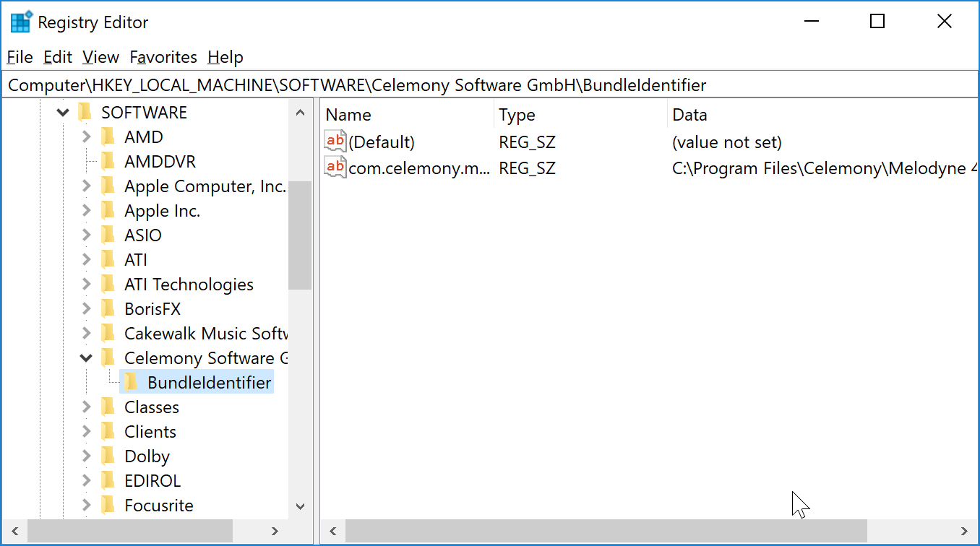980x546 pixels.
Task: Open the Favorites menu
Action: click(163, 57)
